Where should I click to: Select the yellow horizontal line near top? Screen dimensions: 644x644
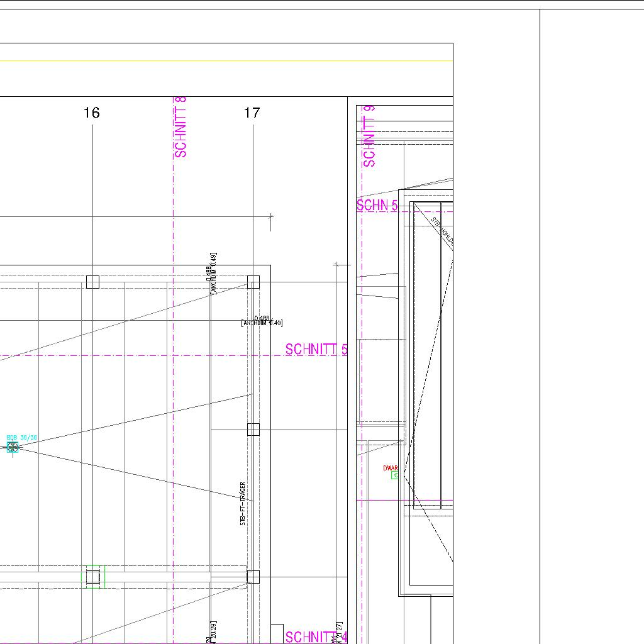pyautogui.click(x=226, y=61)
